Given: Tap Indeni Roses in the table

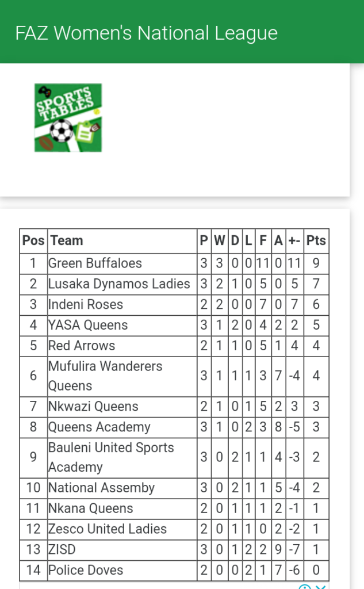Looking at the screenshot, I should click(x=86, y=305).
